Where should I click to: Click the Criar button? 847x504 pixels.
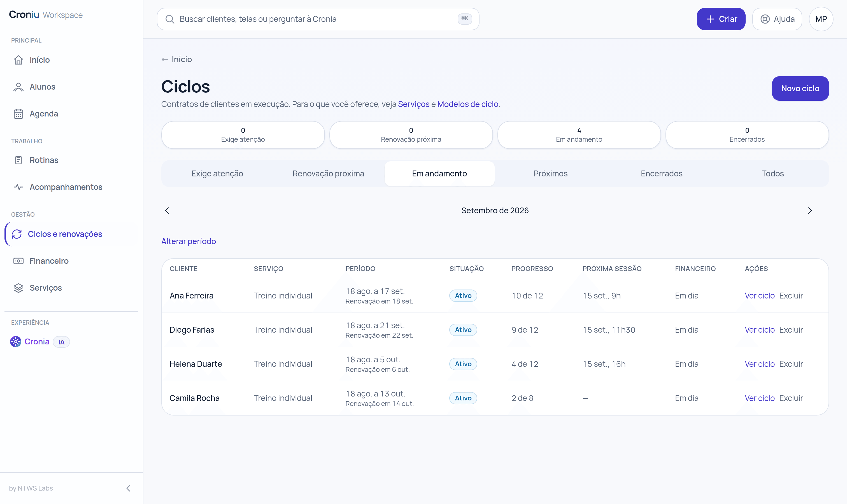pos(721,19)
